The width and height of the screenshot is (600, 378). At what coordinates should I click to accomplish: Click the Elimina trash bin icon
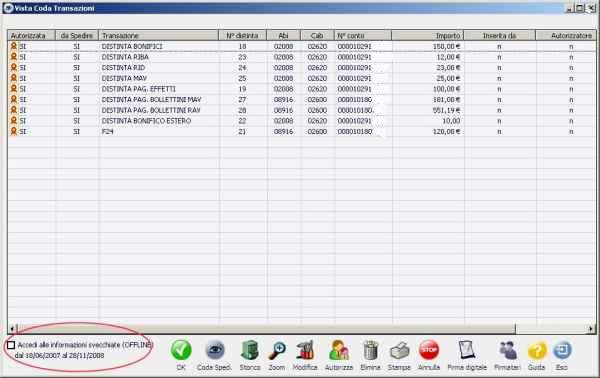tap(370, 350)
